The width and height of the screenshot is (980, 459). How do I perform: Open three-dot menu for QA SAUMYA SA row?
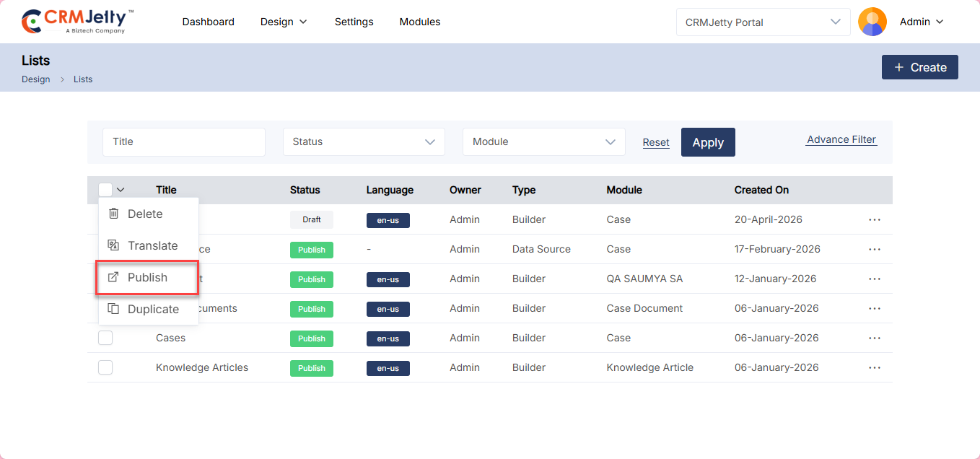(874, 279)
